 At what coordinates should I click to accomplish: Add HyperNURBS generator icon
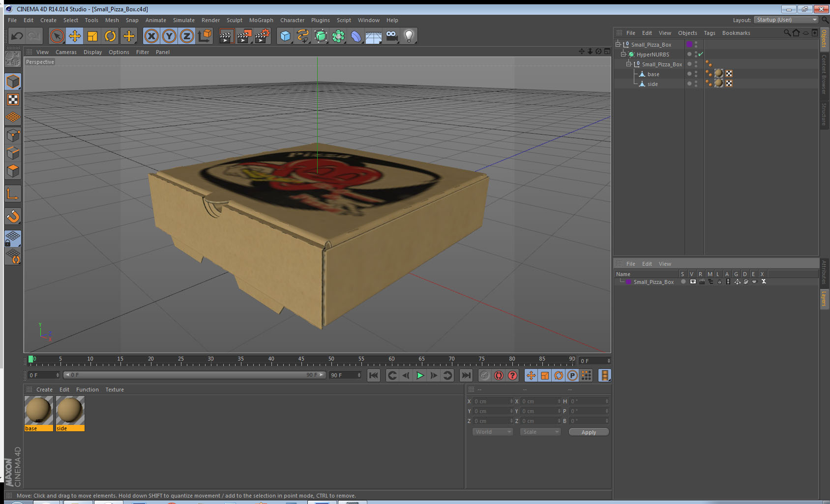click(321, 36)
